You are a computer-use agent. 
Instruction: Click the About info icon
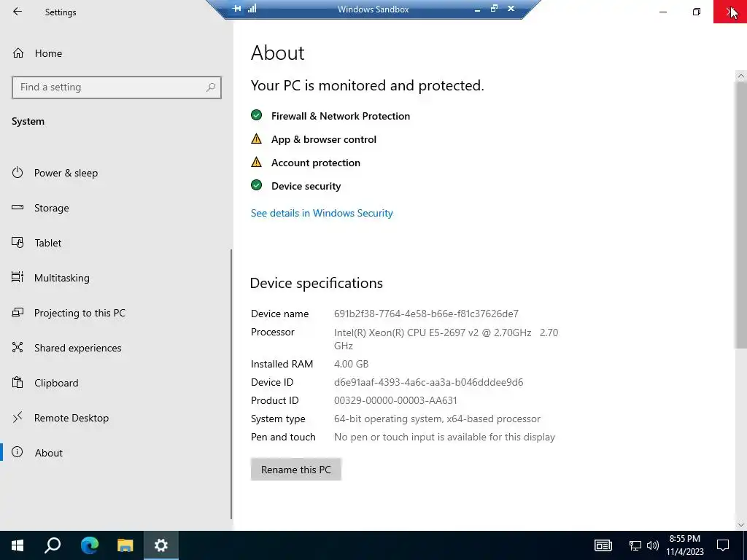[x=18, y=452]
